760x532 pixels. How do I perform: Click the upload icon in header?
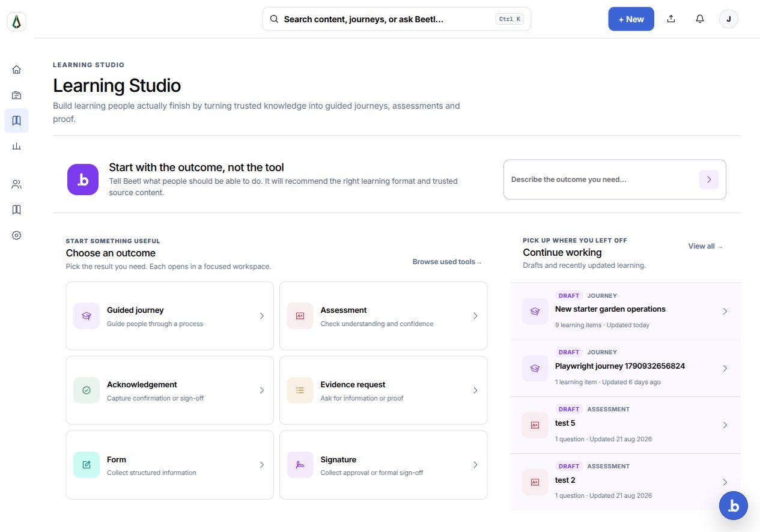[x=671, y=19]
